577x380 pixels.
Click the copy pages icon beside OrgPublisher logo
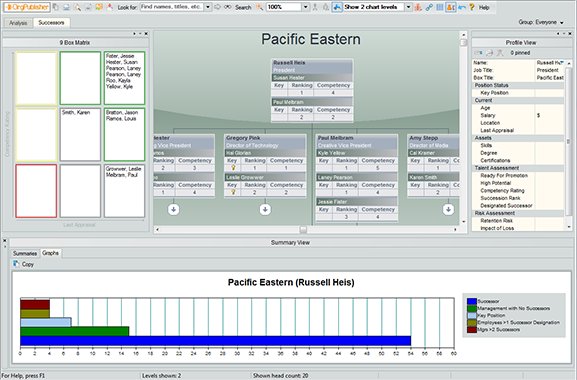[x=56, y=7]
